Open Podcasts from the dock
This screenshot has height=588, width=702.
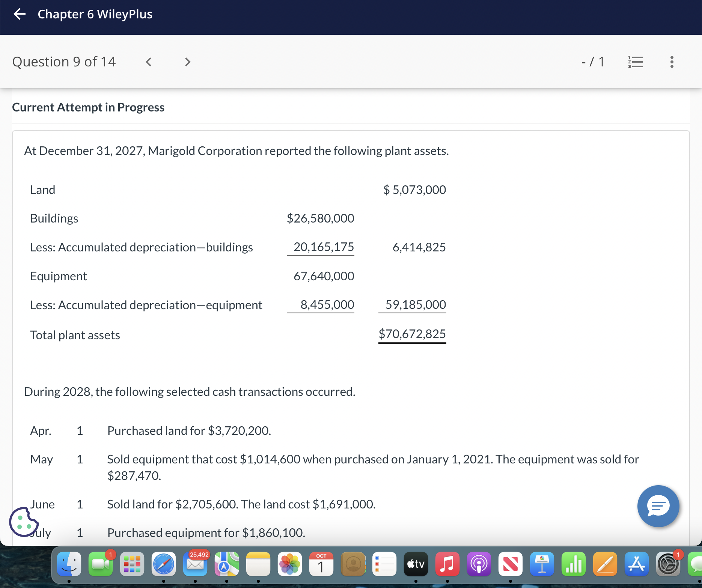point(479,564)
